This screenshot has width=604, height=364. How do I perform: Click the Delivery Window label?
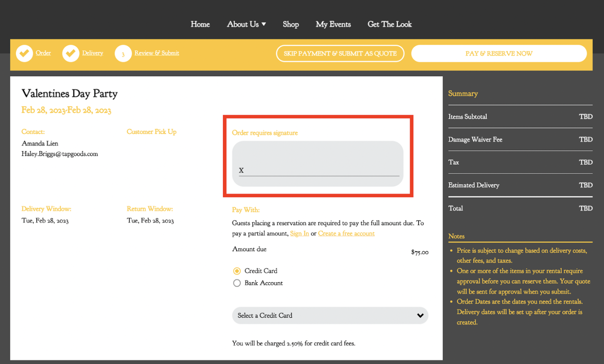(46, 209)
